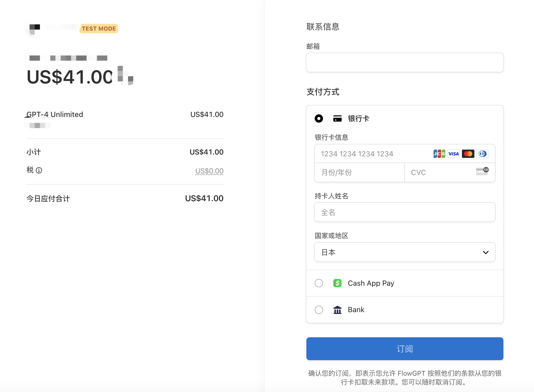This screenshot has width=534, height=392.
Task: Focus the 邮箱 email input field
Action: click(x=405, y=62)
